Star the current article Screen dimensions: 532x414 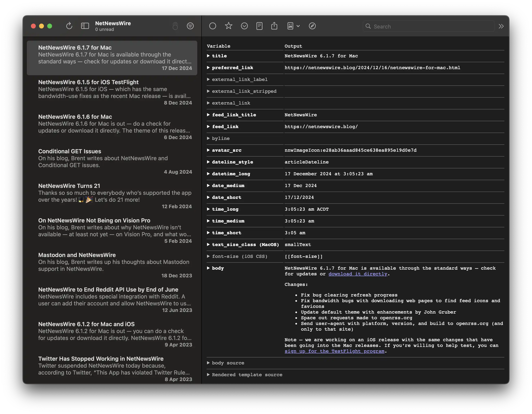[x=229, y=26]
